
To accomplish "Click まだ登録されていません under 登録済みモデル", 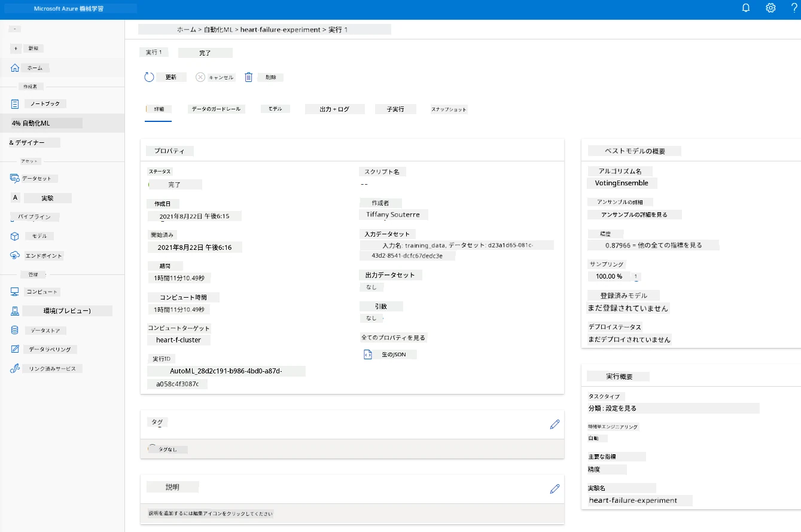I will tap(628, 308).
